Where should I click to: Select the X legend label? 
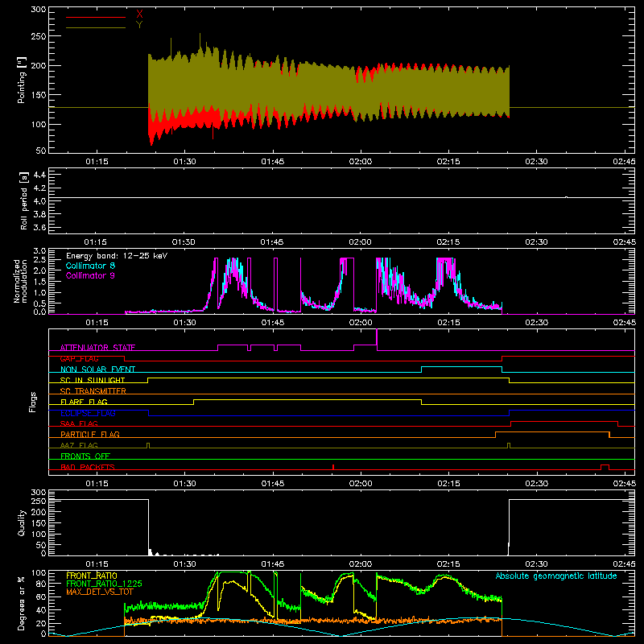[x=139, y=14]
